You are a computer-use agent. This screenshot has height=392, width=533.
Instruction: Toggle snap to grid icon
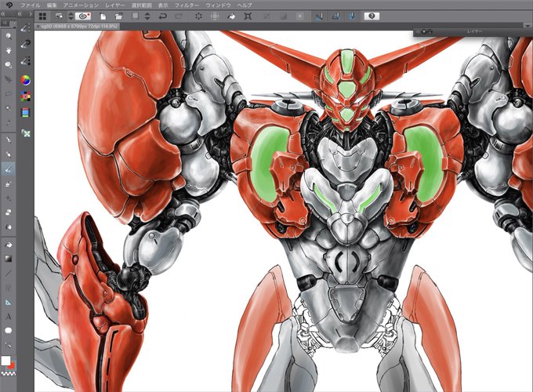352,16
